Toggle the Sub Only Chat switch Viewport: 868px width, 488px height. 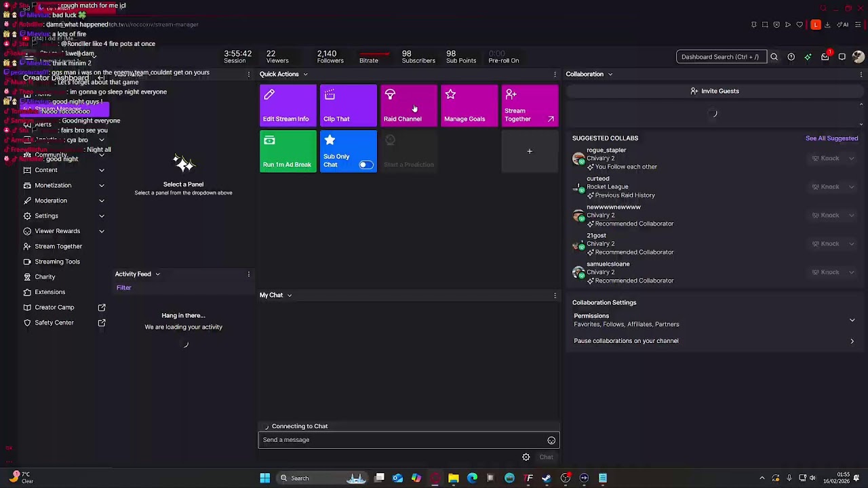[366, 165]
